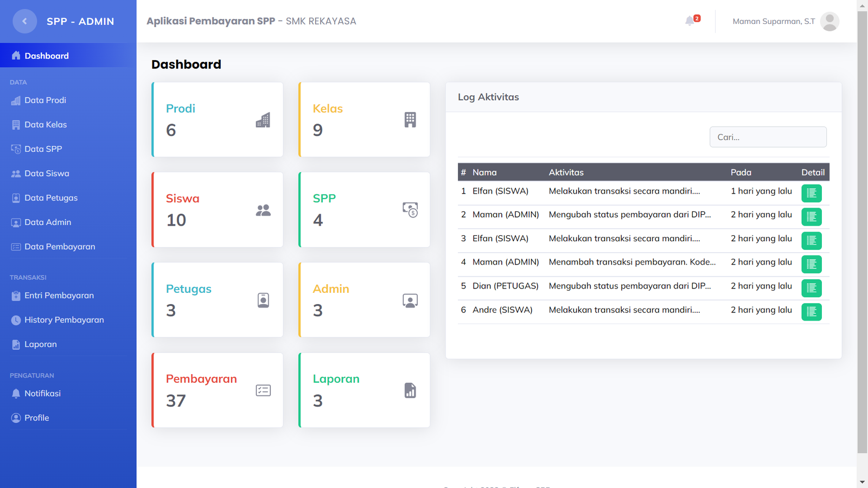Click the people icon on Siswa card

tap(263, 210)
